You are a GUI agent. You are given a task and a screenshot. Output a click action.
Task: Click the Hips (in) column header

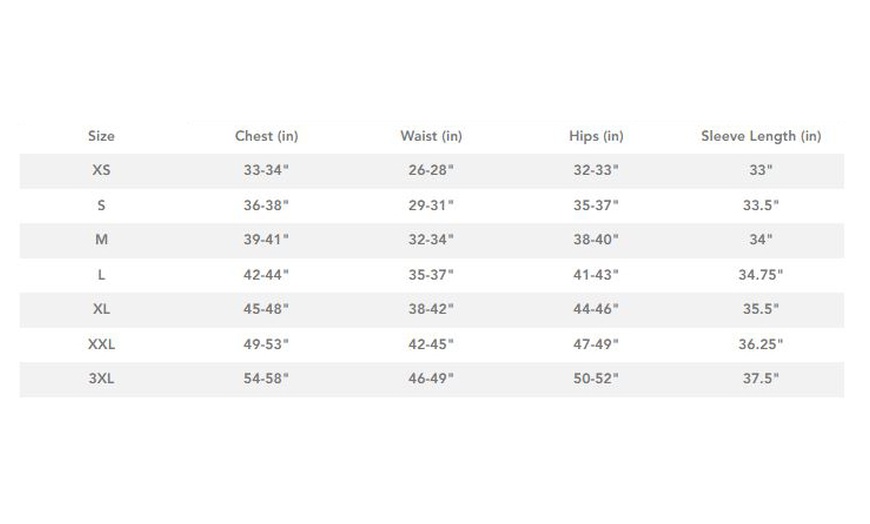pyautogui.click(x=595, y=136)
